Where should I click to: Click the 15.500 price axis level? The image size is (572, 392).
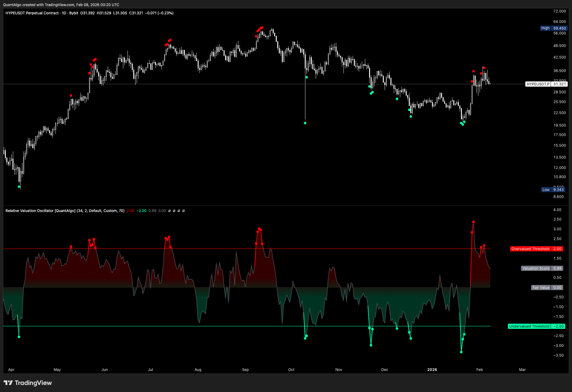pyautogui.click(x=559, y=146)
